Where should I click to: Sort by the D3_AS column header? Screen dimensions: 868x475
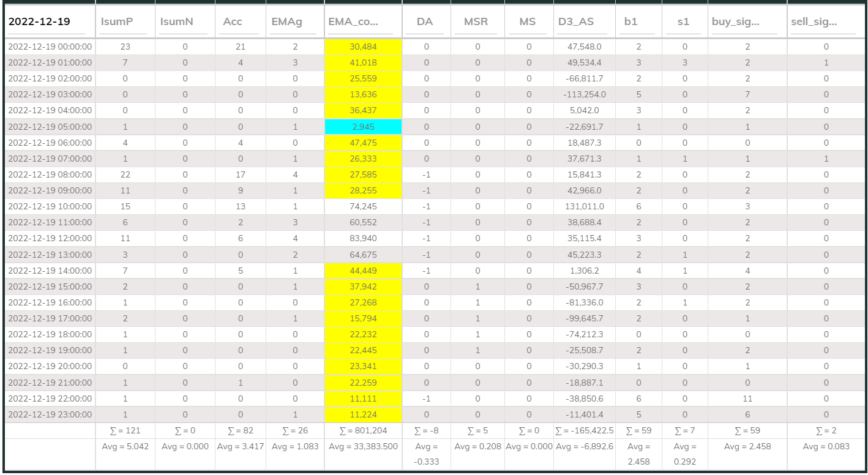pos(574,22)
